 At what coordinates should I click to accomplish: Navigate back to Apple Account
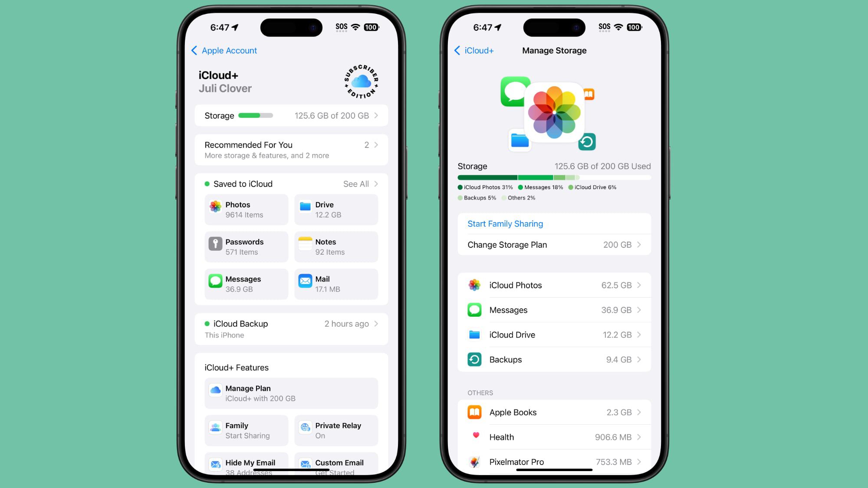point(224,50)
